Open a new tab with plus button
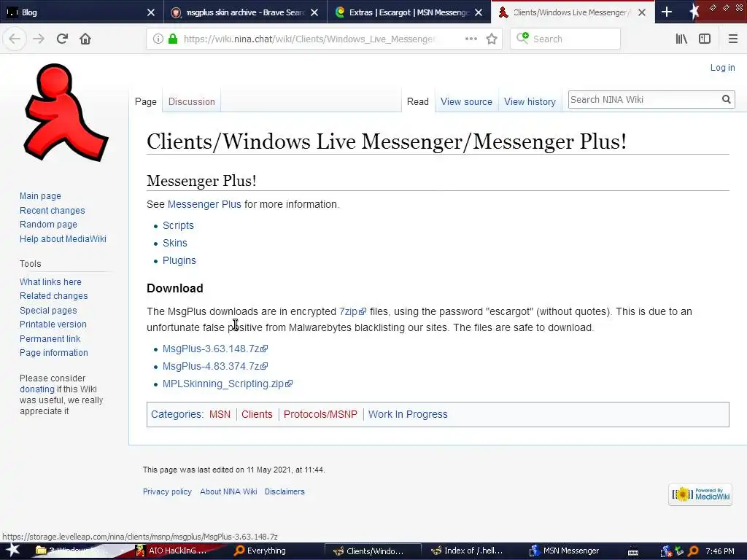747x560 pixels. pyautogui.click(x=667, y=12)
